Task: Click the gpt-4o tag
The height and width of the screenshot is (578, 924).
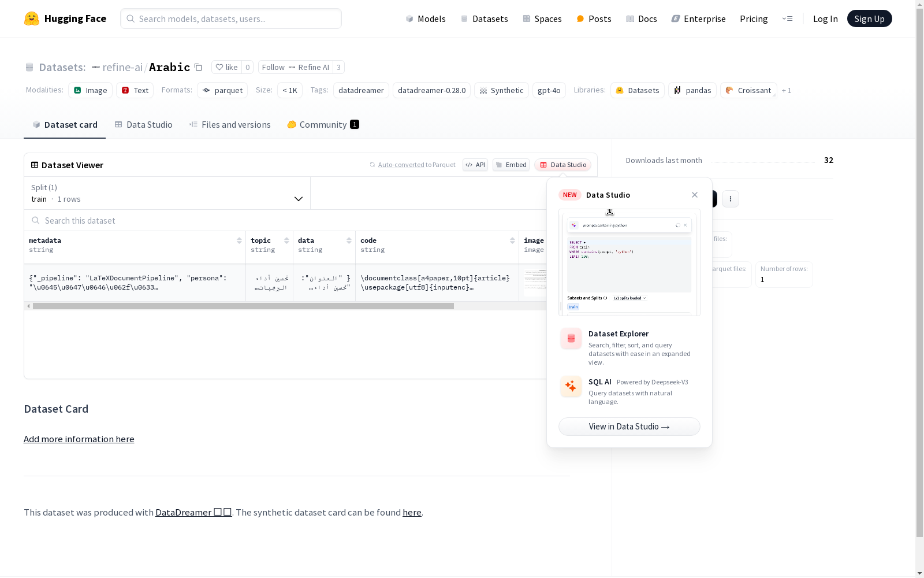Action: coord(549,90)
